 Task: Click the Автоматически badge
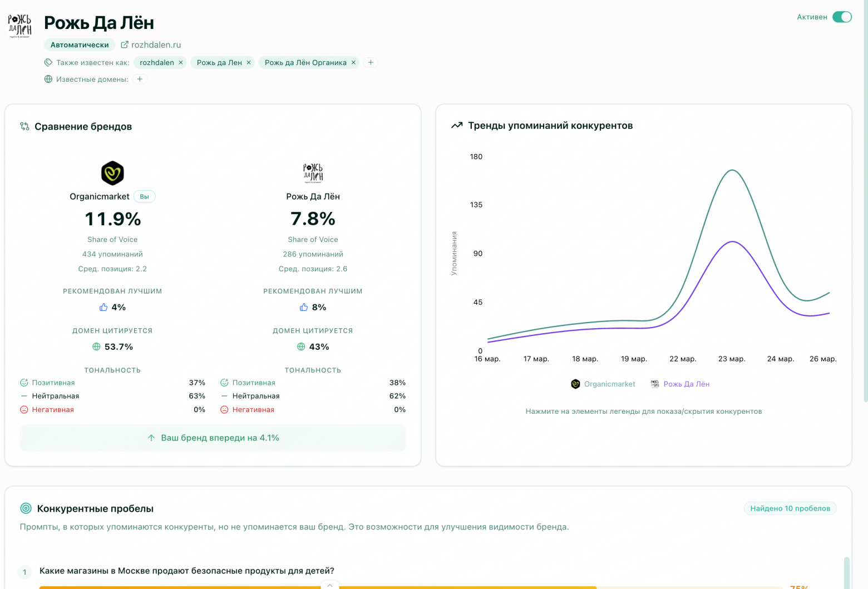[80, 45]
